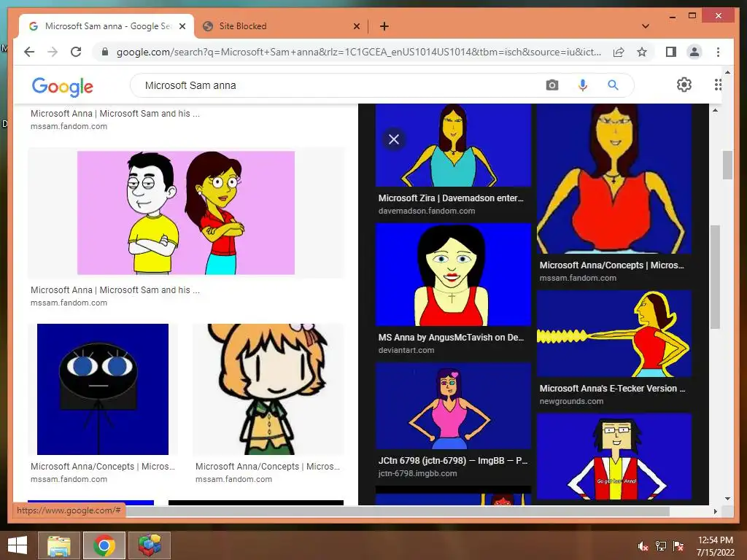Image resolution: width=747 pixels, height=560 pixels.
Task: Run search with the magnifier icon
Action: click(613, 85)
